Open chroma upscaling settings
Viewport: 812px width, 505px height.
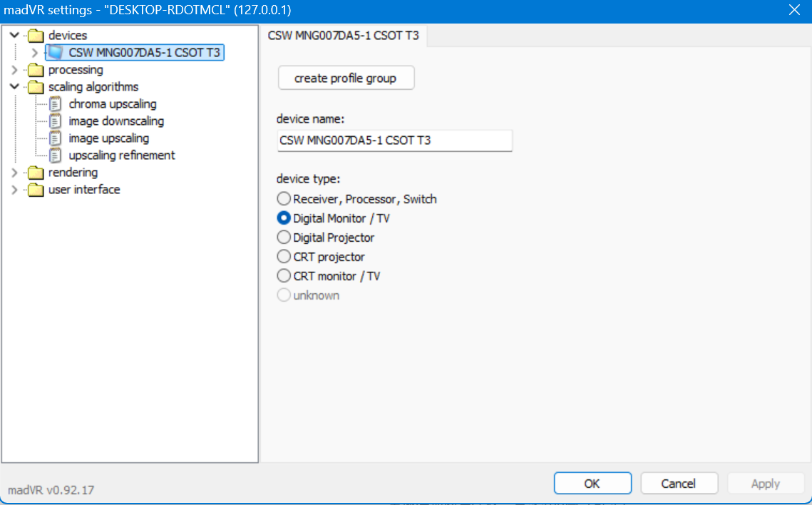pyautogui.click(x=113, y=104)
